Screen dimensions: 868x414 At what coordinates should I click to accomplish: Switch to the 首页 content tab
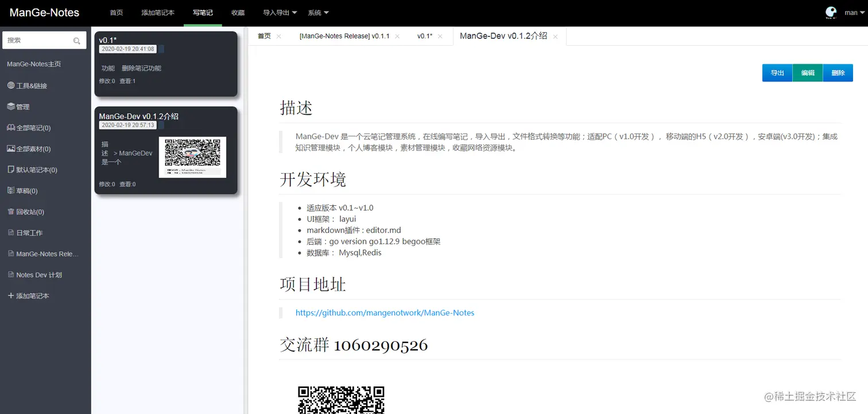[264, 36]
